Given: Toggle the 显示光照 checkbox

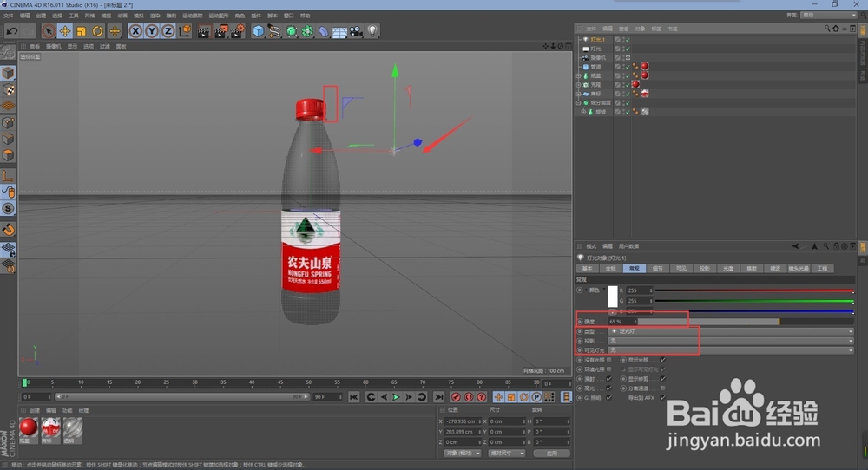Looking at the screenshot, I should [662, 360].
